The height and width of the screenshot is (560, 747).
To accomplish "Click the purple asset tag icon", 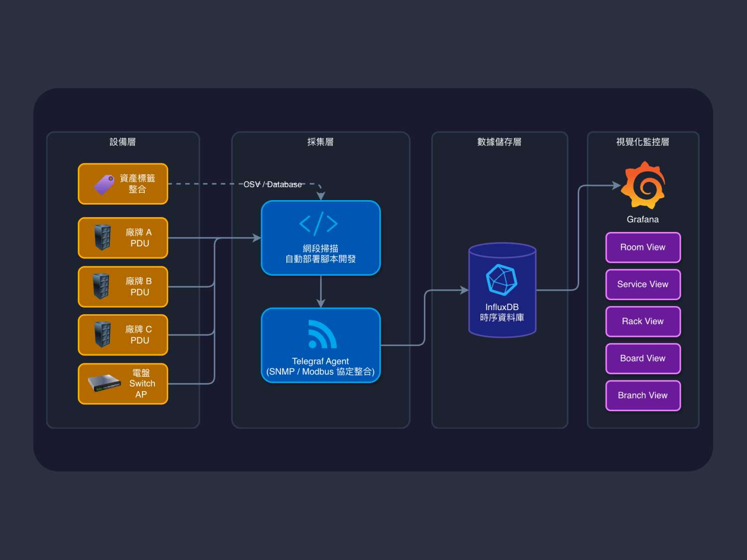I will point(105,185).
